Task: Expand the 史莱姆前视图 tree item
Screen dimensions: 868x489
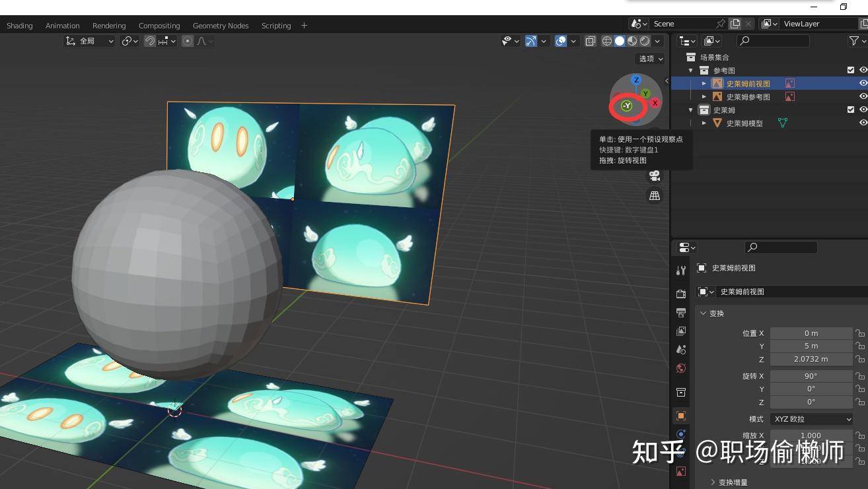Action: pyautogui.click(x=704, y=84)
